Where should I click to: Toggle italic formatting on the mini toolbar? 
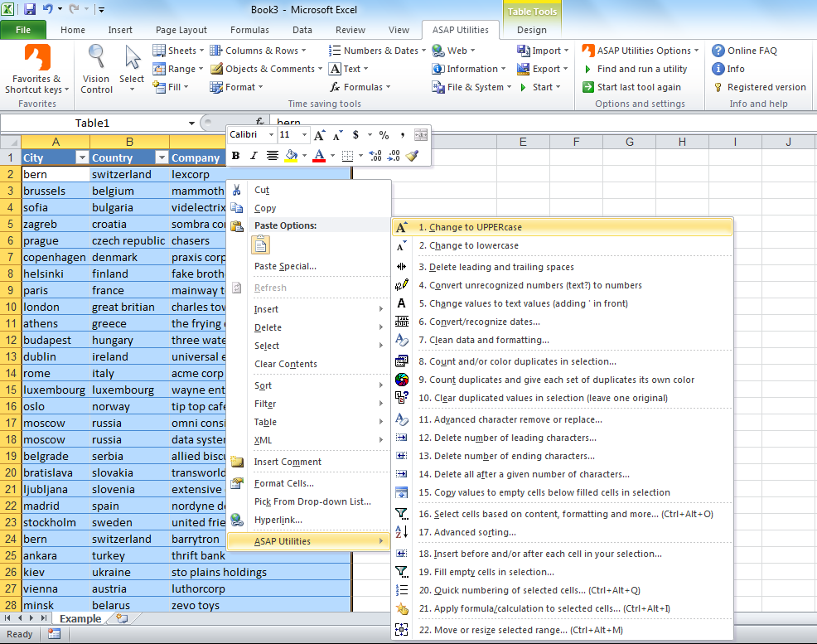[x=254, y=155]
